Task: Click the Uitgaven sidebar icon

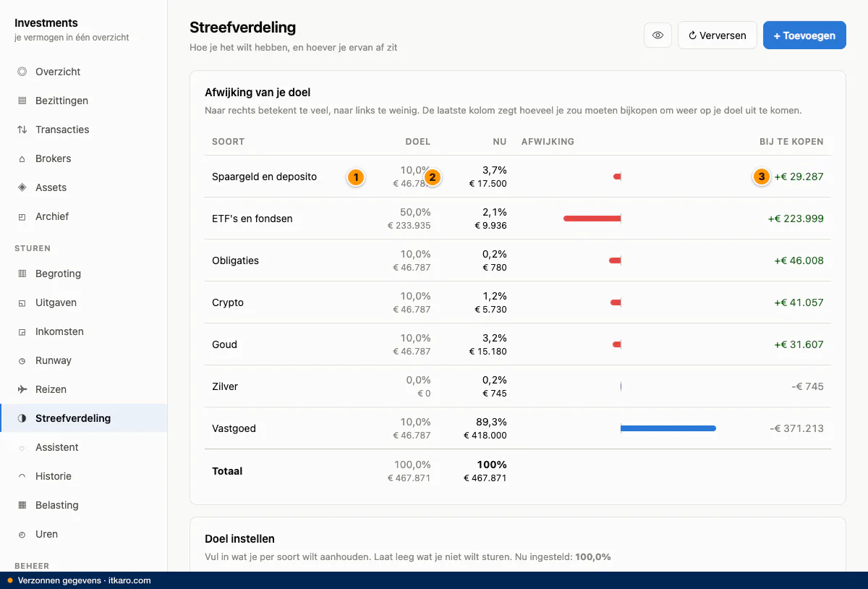Action: tap(22, 302)
